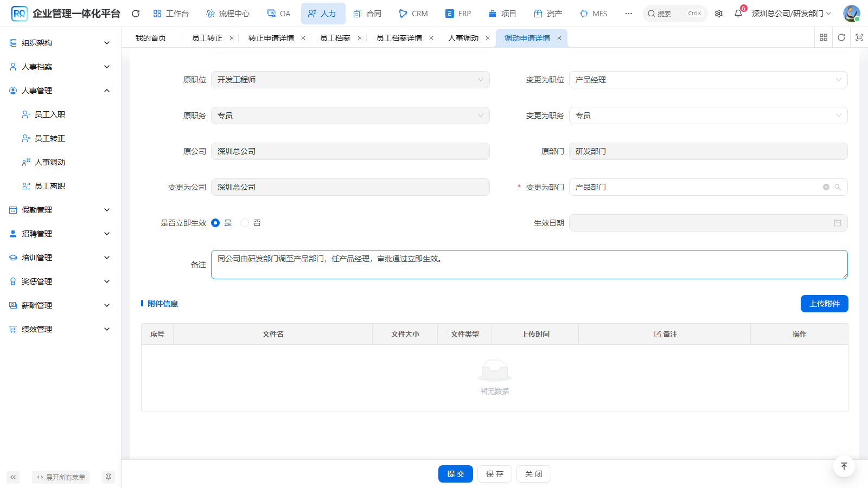The width and height of the screenshot is (868, 488).
Task: Open 员工离职 in the sidebar
Action: pyautogui.click(x=50, y=186)
